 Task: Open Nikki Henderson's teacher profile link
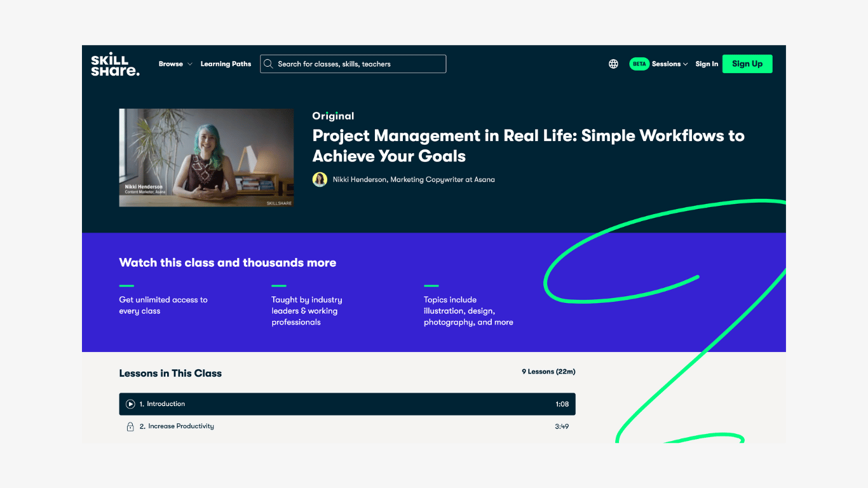click(414, 180)
